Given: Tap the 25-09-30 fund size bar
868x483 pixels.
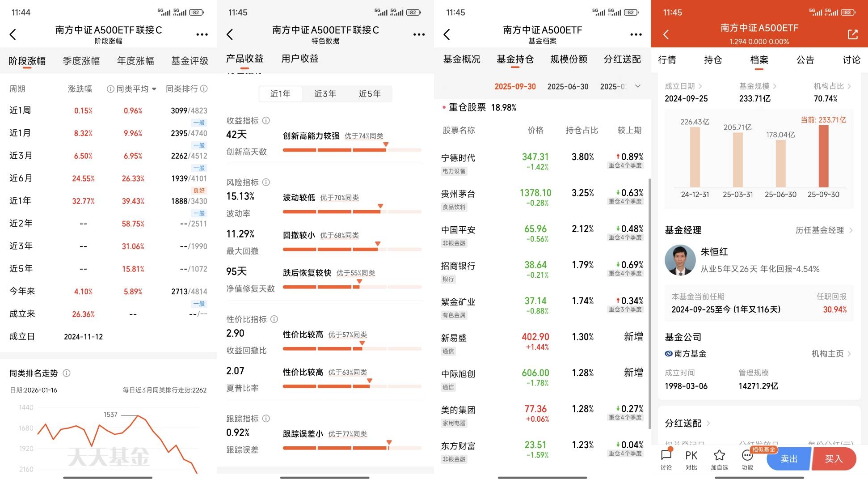Looking at the screenshot, I should 823,156.
